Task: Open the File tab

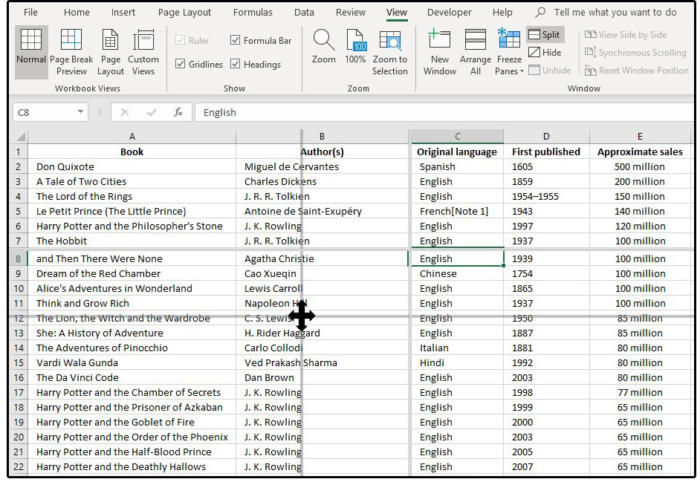Action: (x=30, y=12)
